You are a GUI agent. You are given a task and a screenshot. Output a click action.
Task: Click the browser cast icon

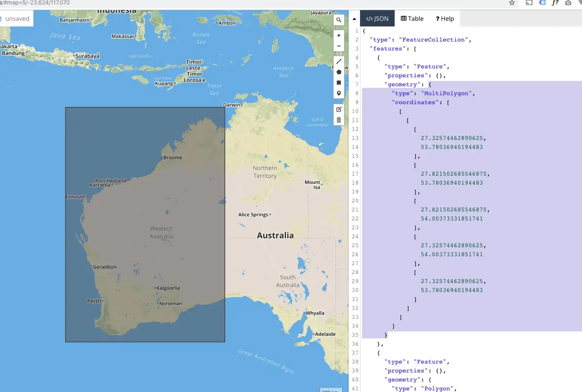click(x=529, y=3)
